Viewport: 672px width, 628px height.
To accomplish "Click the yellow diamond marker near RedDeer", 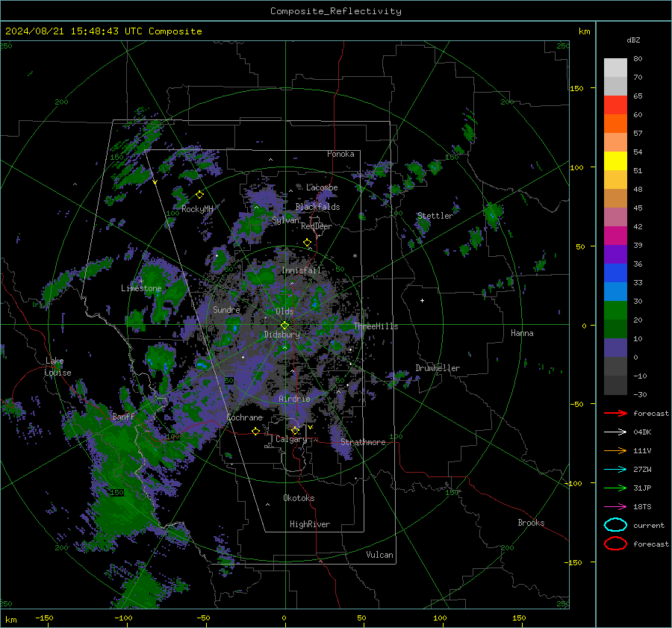I will pos(307,243).
